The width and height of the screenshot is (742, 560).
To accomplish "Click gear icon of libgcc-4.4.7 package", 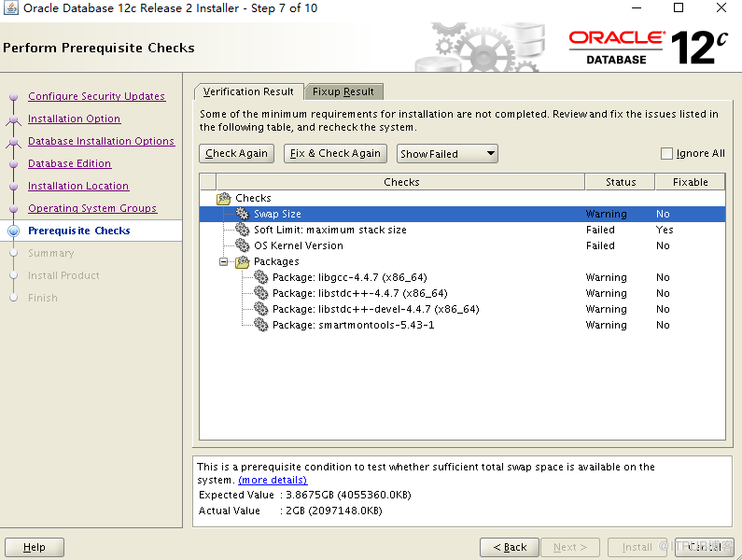I will click(x=261, y=277).
